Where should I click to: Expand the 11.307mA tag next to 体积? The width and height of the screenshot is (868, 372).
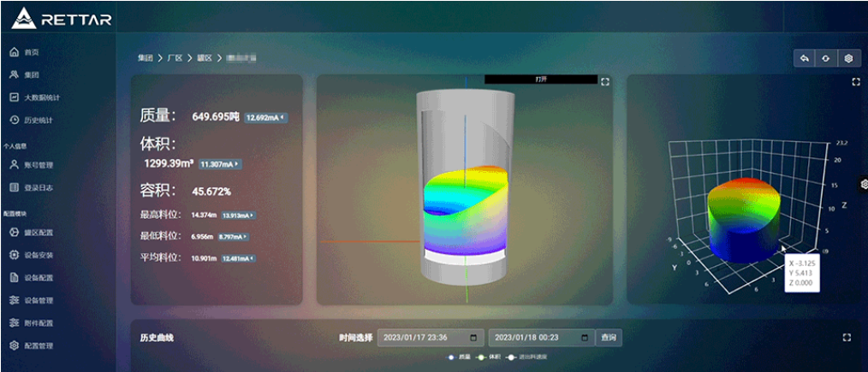pos(220,163)
